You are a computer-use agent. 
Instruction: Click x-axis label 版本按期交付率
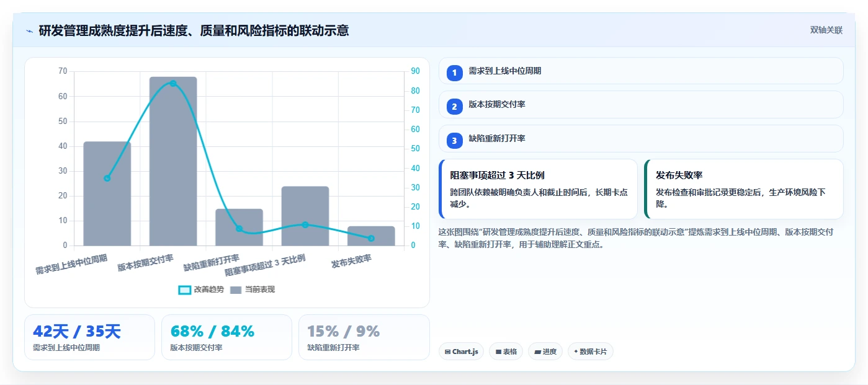click(146, 262)
